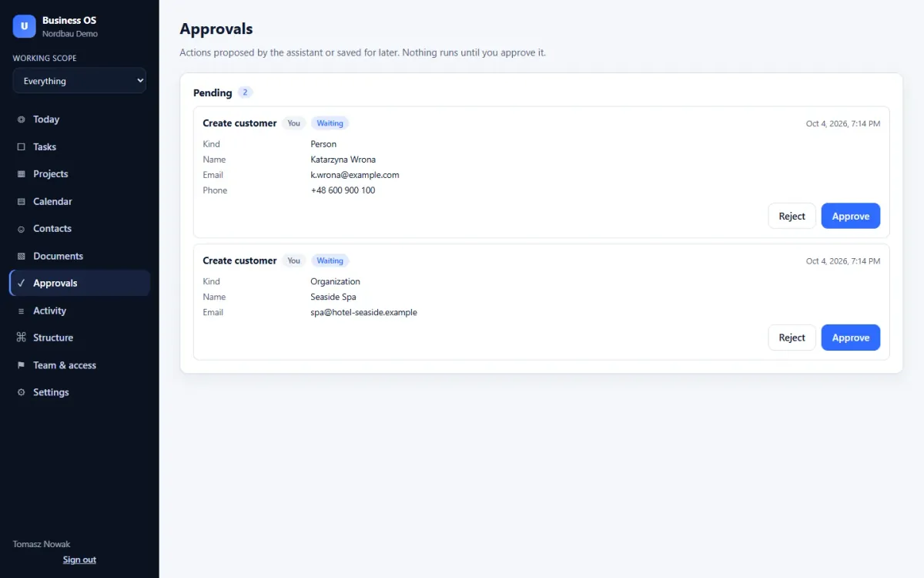Click the Activity lines icon
924x578 pixels.
click(21, 311)
